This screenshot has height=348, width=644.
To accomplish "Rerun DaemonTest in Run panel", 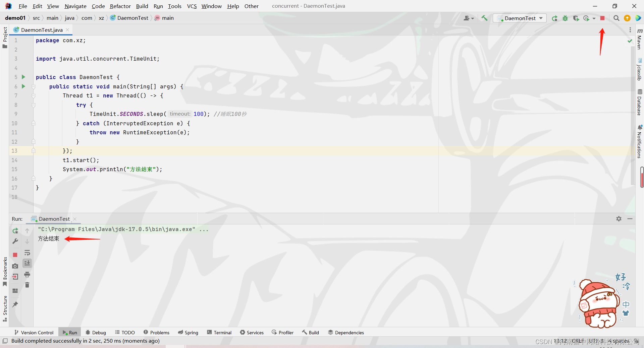I will click(15, 231).
